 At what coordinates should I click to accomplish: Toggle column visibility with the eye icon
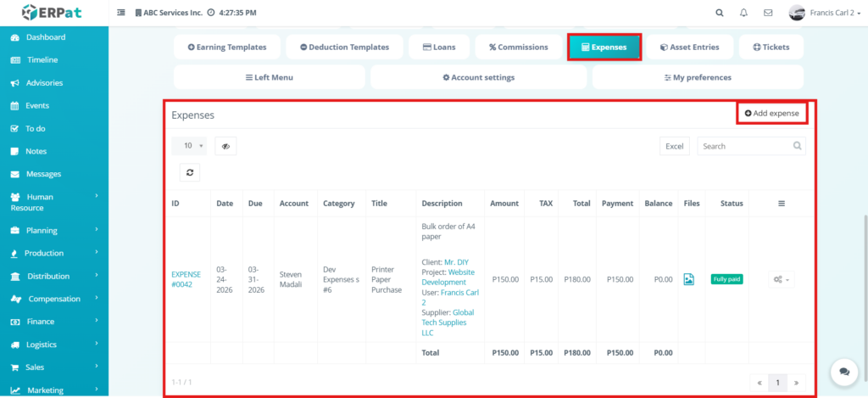pos(225,146)
